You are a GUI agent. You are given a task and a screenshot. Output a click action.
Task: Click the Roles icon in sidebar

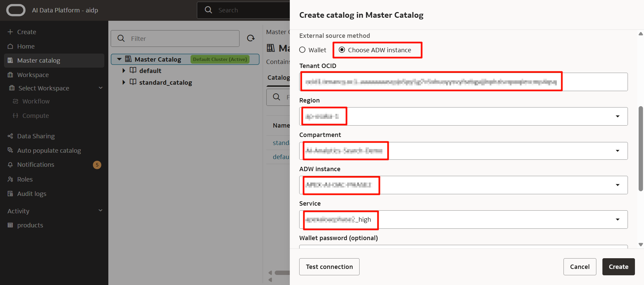pyautogui.click(x=10, y=179)
